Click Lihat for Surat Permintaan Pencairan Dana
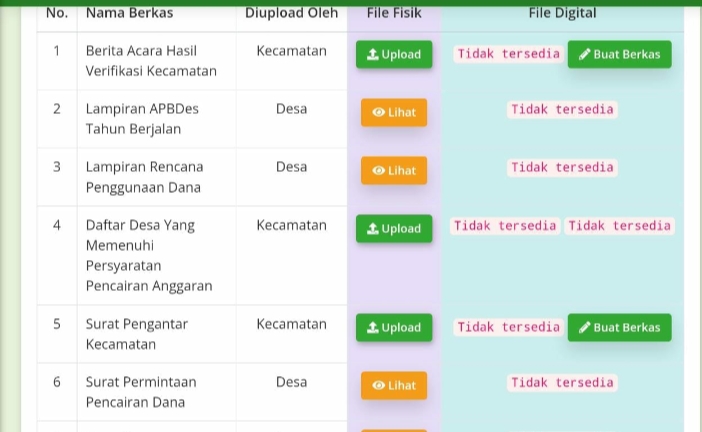 point(394,386)
